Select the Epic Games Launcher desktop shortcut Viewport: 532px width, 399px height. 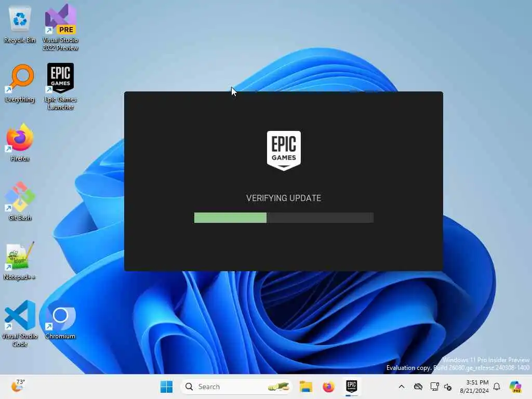(x=60, y=86)
